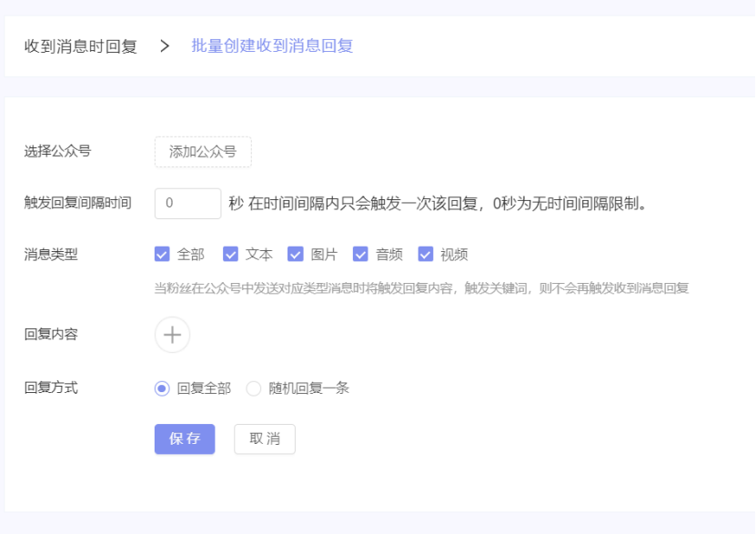The width and height of the screenshot is (756, 534).
Task: Select the 回复全部 radio option
Action: pos(162,388)
